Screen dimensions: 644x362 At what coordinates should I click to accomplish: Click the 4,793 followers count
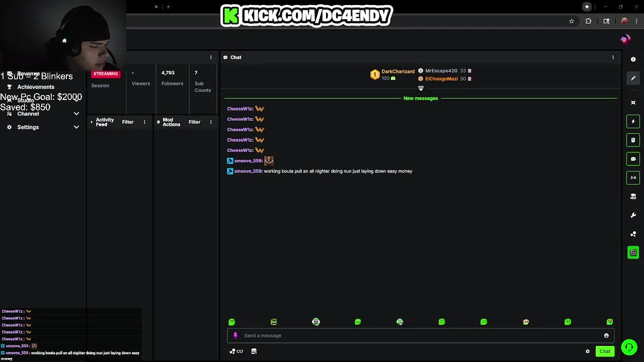pyautogui.click(x=168, y=73)
